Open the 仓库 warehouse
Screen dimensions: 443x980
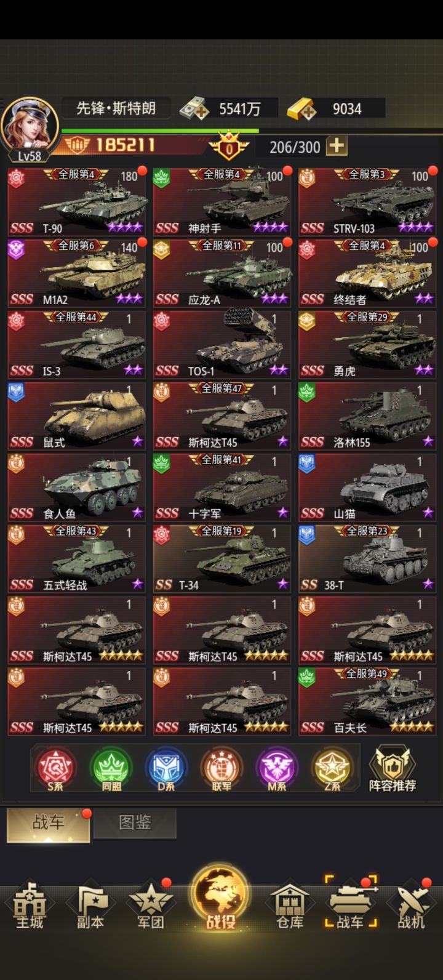point(290,906)
